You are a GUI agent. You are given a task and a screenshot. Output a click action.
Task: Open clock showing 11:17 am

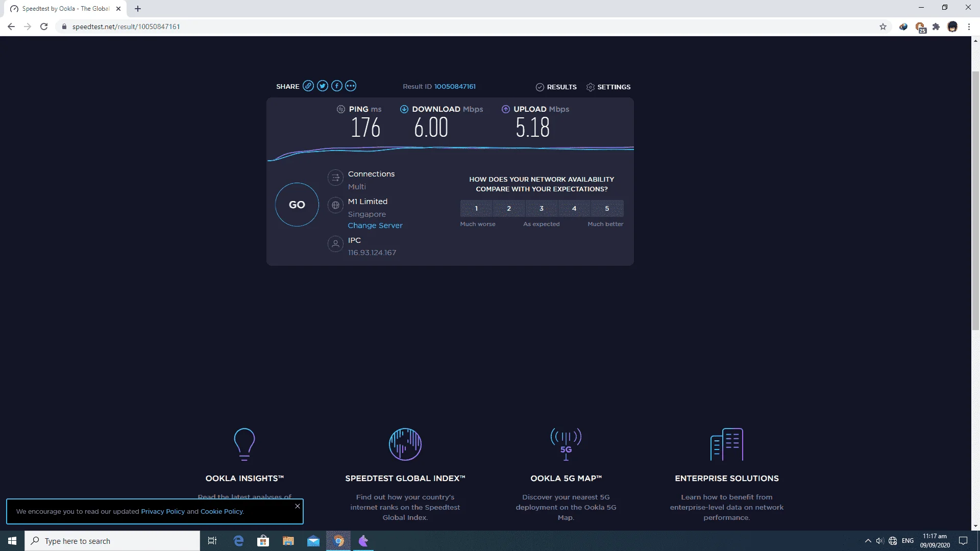(935, 541)
